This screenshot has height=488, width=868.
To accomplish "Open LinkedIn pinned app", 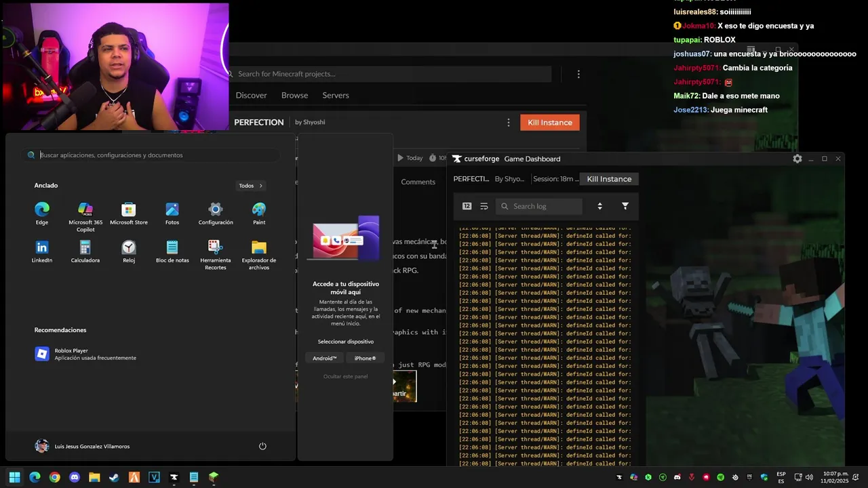I will coord(42,251).
